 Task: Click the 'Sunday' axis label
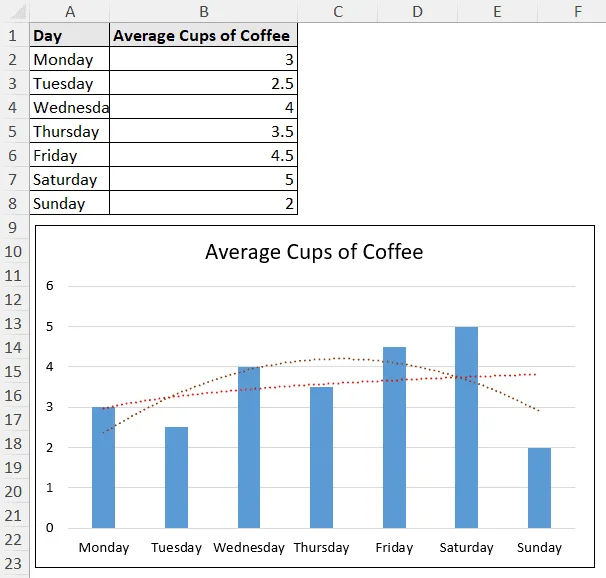tap(539, 547)
